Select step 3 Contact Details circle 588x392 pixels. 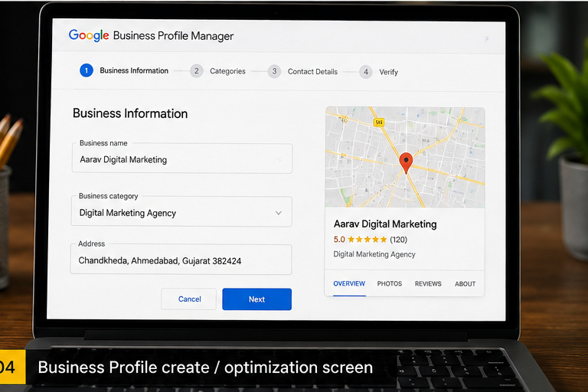click(274, 71)
